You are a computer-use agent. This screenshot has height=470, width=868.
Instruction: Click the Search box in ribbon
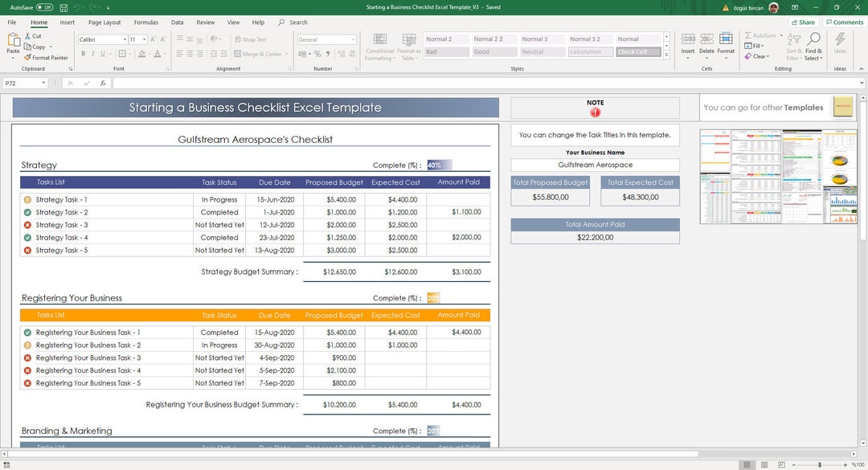pos(293,22)
